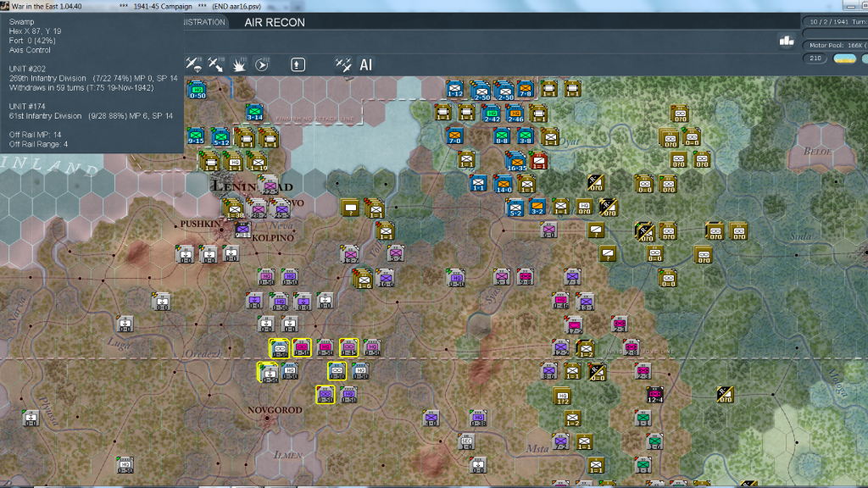Choose the bombing explosion F11 mode icon
The image size is (868, 488).
(x=239, y=64)
